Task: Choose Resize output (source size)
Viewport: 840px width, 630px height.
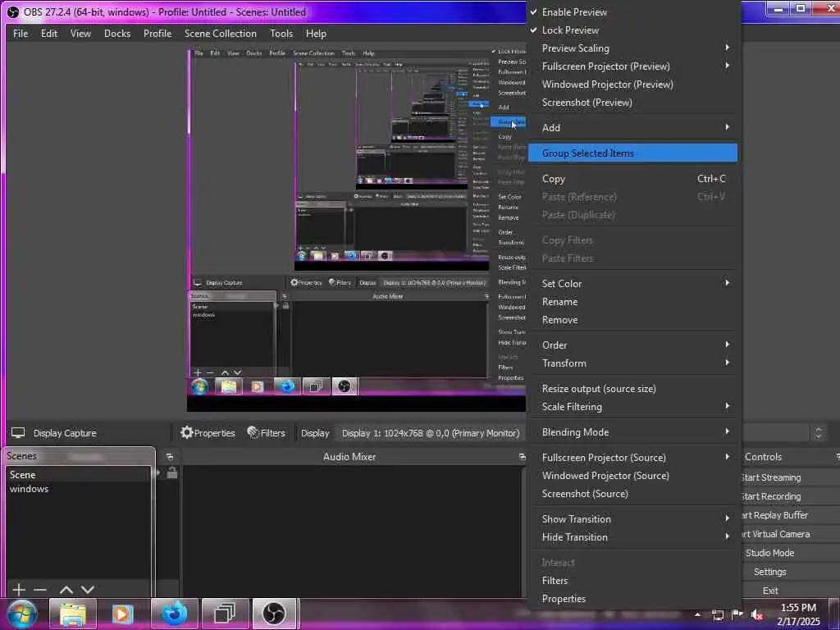Action: pyautogui.click(x=632, y=388)
